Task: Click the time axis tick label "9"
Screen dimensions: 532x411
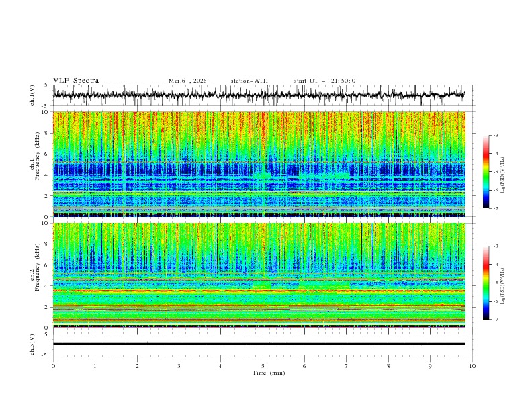Action: pos(430,366)
